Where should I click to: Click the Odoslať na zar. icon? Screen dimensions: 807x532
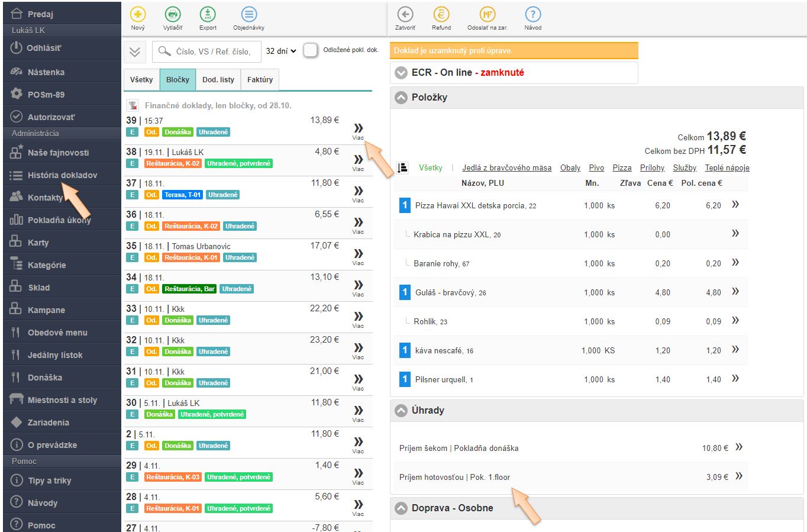(487, 15)
